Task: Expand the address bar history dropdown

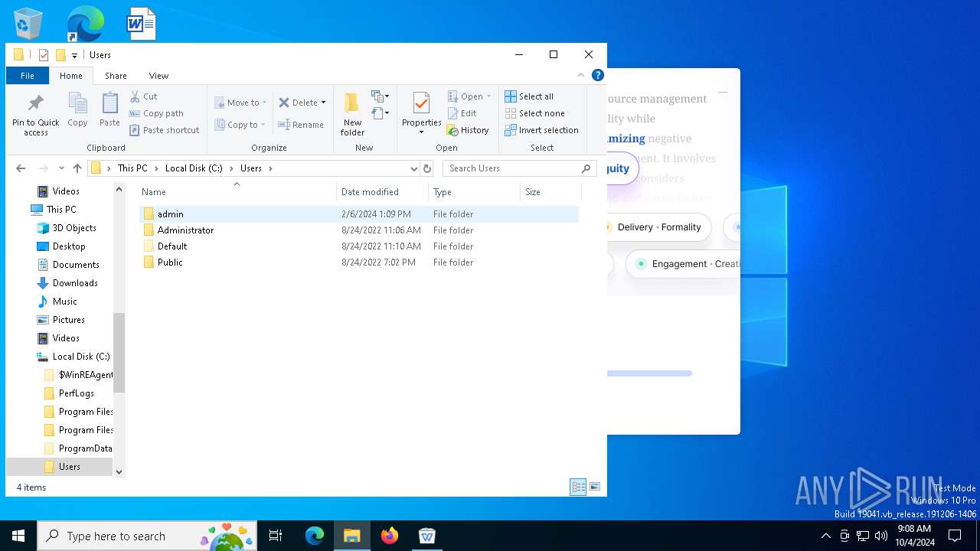Action: point(413,168)
